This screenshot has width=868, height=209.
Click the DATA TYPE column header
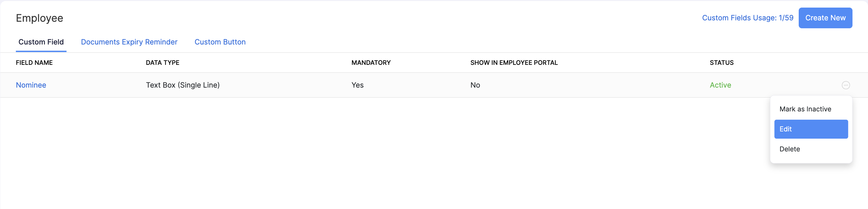click(x=162, y=63)
